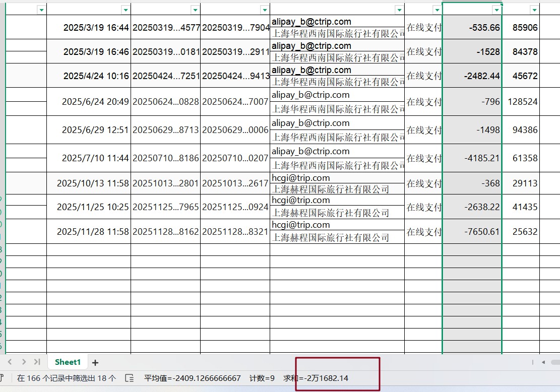Viewport: 560px width, 392px height.
Task: Select the cell with date 2025/7/10 11:44
Action: tap(89, 158)
